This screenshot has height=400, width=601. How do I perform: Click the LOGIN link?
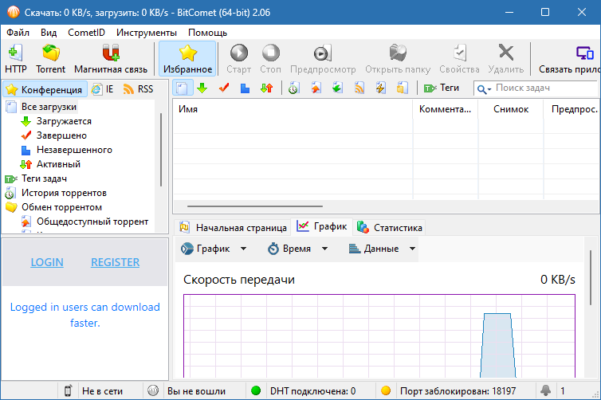(x=47, y=262)
